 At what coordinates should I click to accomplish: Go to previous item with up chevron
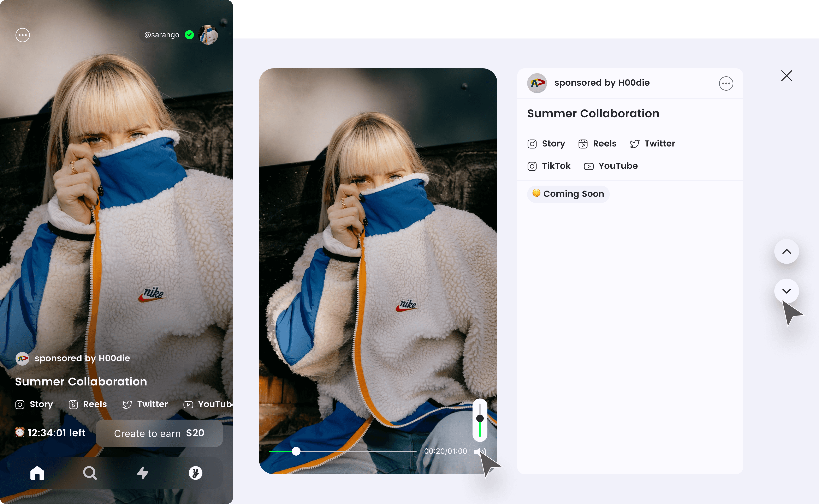[x=786, y=251]
